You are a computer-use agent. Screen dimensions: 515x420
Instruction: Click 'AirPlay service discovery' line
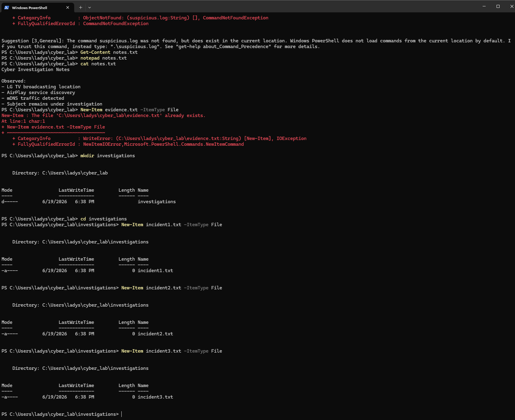point(38,93)
